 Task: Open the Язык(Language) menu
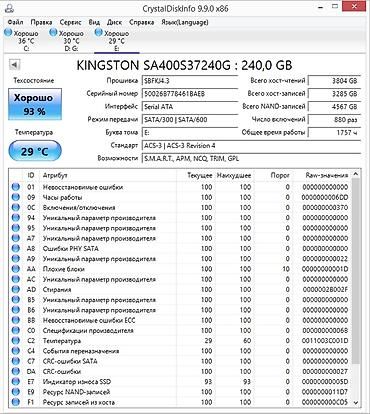(185, 22)
